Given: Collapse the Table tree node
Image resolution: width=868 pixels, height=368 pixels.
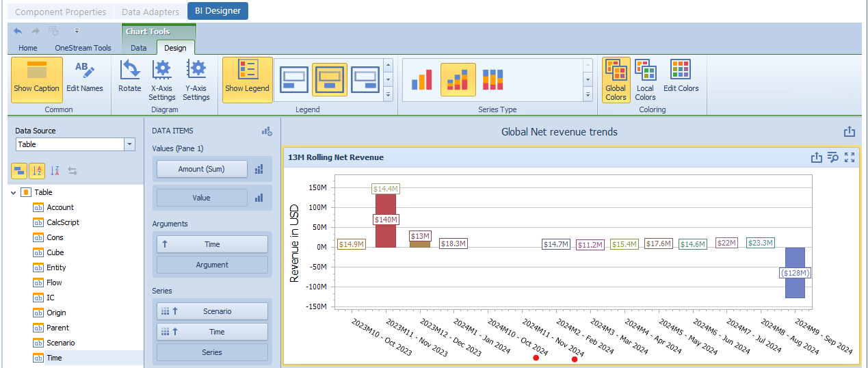Looking at the screenshot, I should (x=14, y=193).
